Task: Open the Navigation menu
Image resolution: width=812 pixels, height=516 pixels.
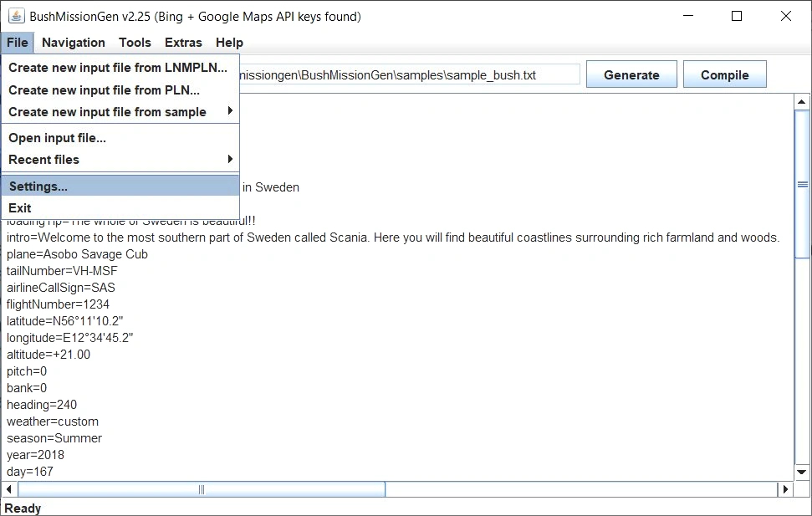Action: coord(74,43)
